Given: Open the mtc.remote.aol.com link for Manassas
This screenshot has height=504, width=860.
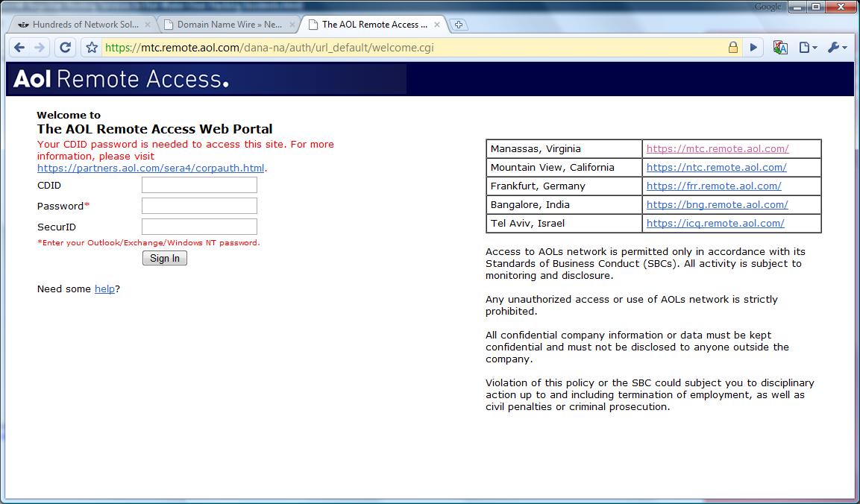Looking at the screenshot, I should point(718,148).
